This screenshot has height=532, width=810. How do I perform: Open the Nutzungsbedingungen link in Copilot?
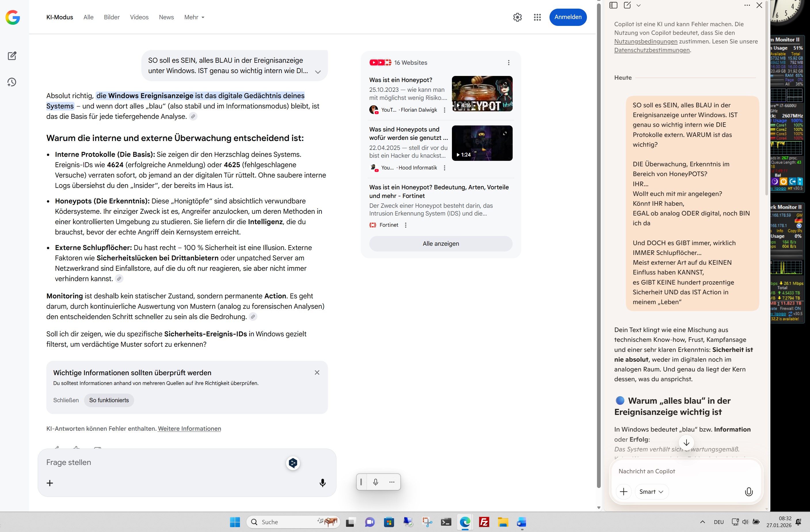tap(645, 41)
